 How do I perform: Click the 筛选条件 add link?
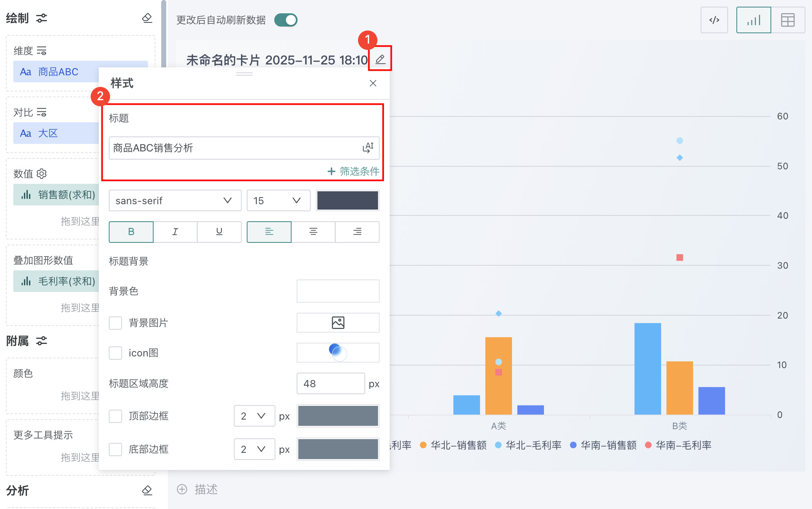353,171
